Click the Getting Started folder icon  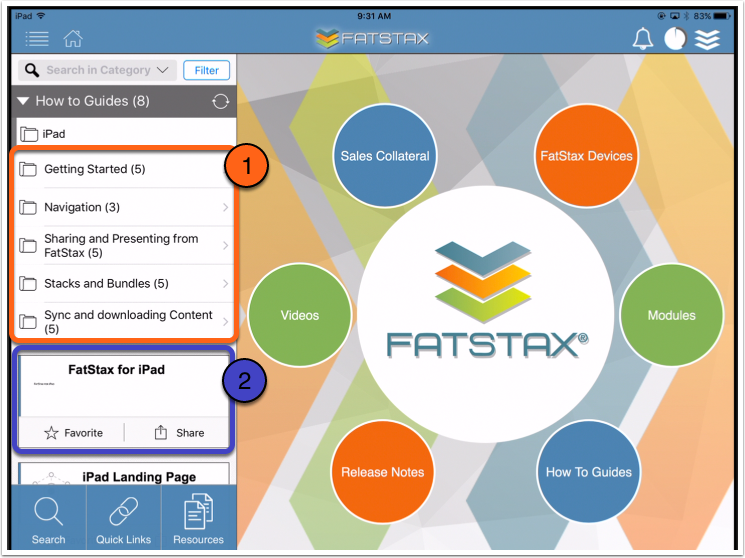pos(28,169)
